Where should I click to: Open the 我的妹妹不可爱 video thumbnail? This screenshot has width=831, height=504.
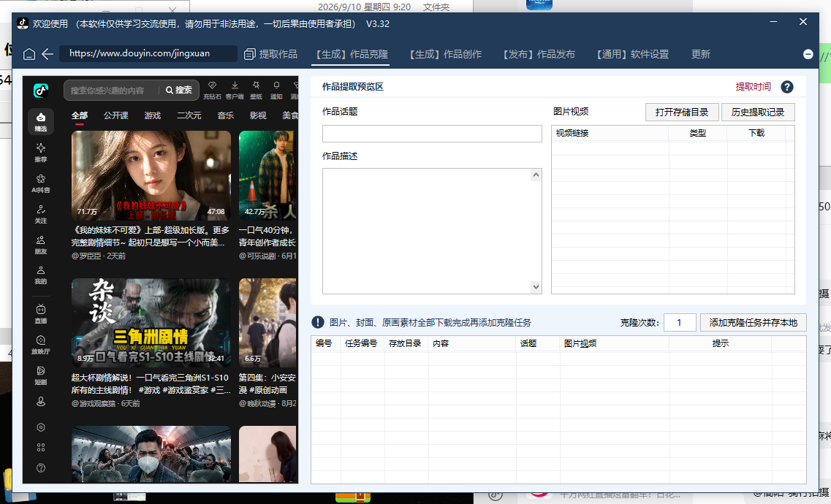pos(151,175)
